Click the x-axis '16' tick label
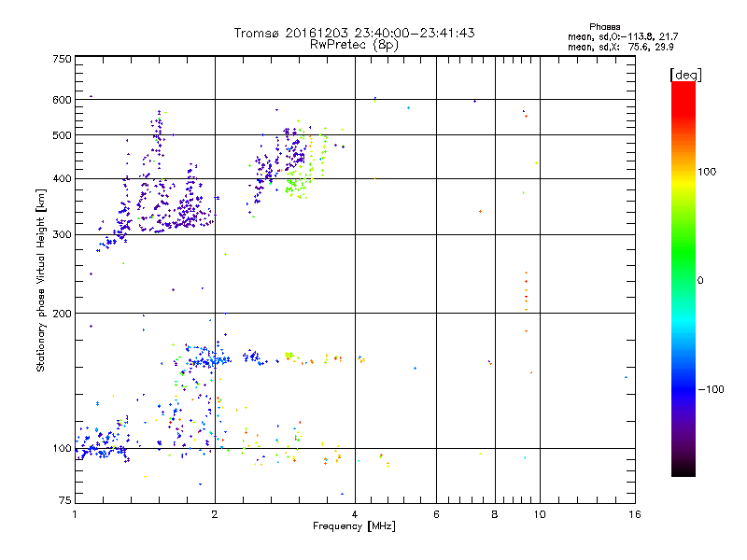Image resolution: width=747 pixels, height=560 pixels. 635,514
